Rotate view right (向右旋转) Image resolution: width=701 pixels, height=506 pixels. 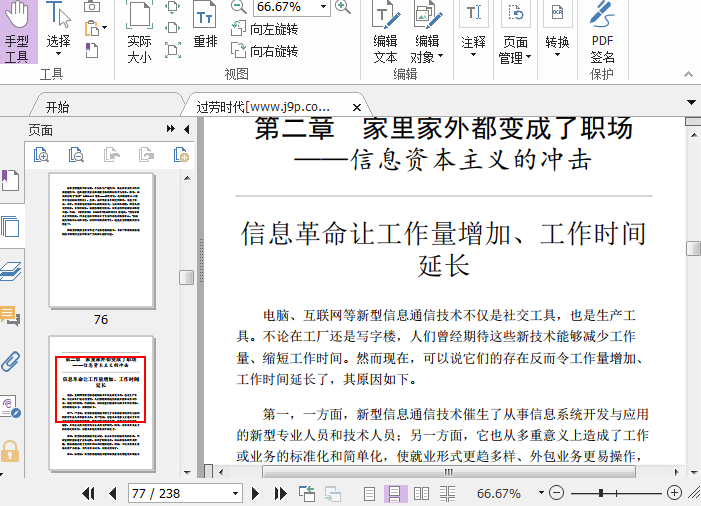265,51
